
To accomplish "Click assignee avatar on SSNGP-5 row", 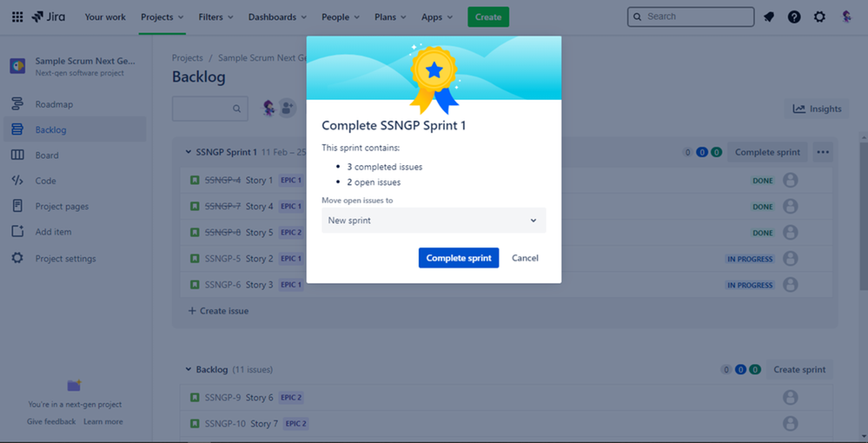I will coord(791,259).
